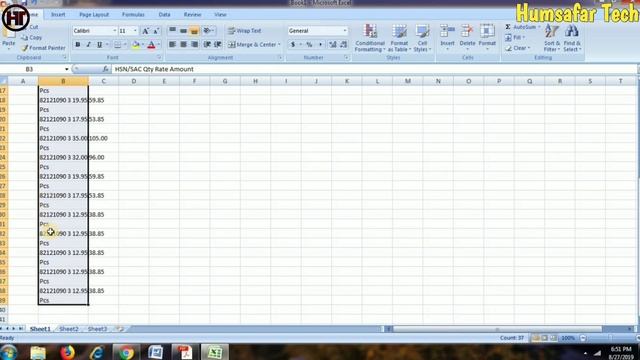The image size is (640, 360).
Task: Open Find & Select menu
Action: 572,38
